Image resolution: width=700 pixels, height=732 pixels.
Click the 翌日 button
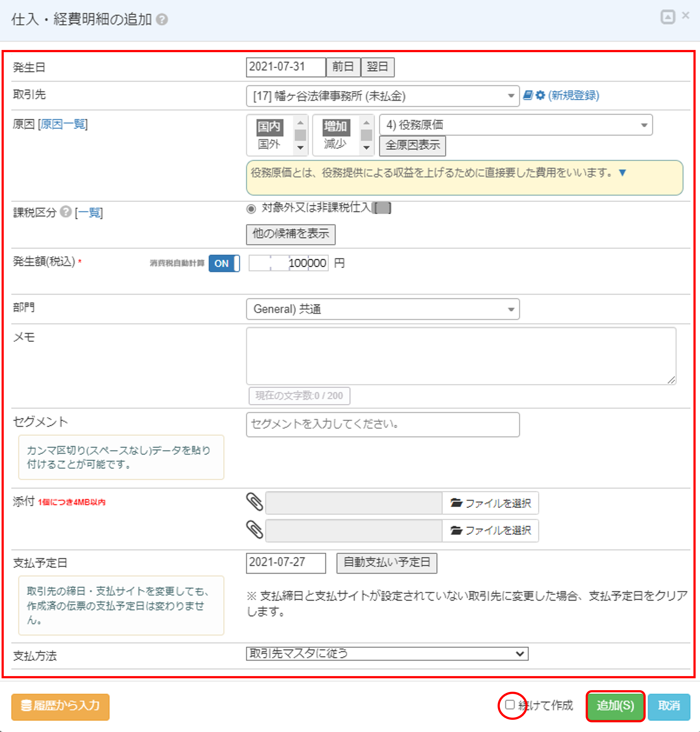378,67
